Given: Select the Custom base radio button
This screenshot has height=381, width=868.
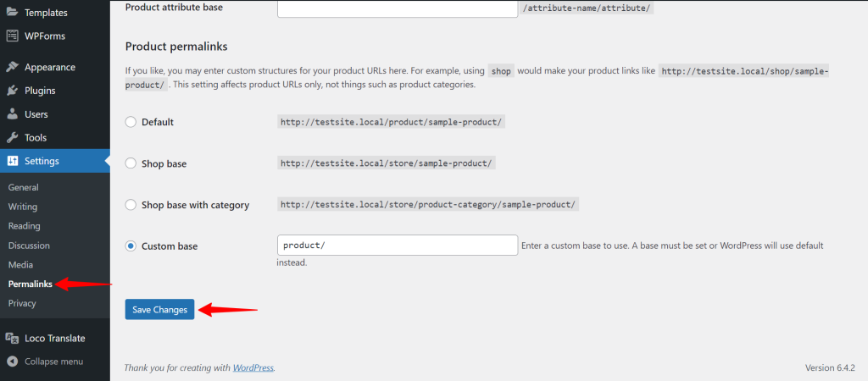Looking at the screenshot, I should click(131, 246).
